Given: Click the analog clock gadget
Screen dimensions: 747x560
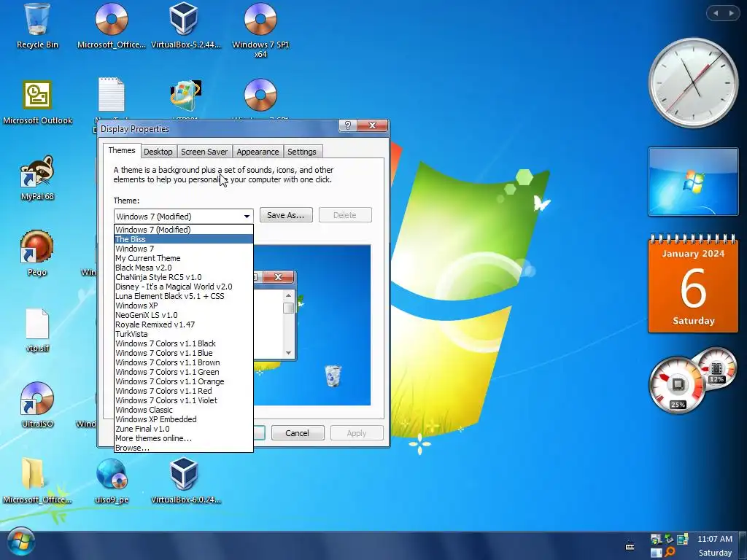Looking at the screenshot, I should coord(693,83).
